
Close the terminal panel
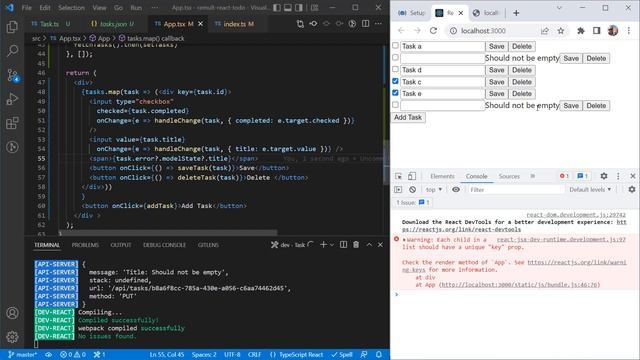pyautogui.click(x=380, y=244)
